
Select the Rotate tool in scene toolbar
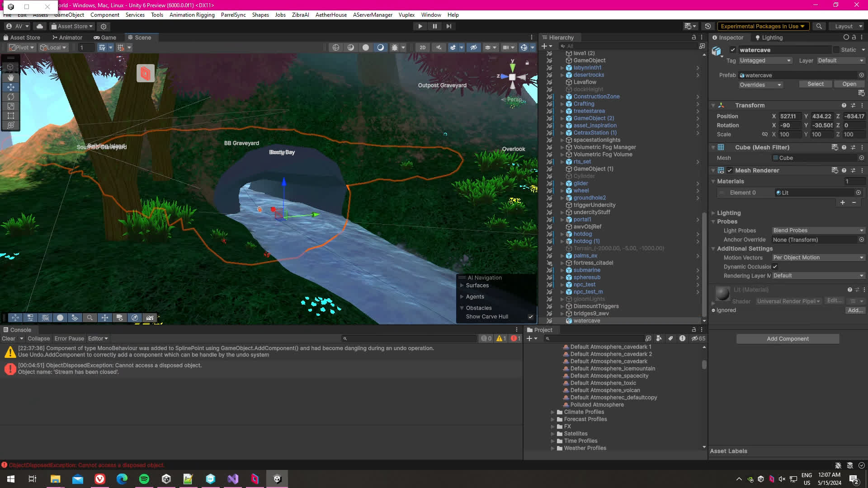click(11, 97)
